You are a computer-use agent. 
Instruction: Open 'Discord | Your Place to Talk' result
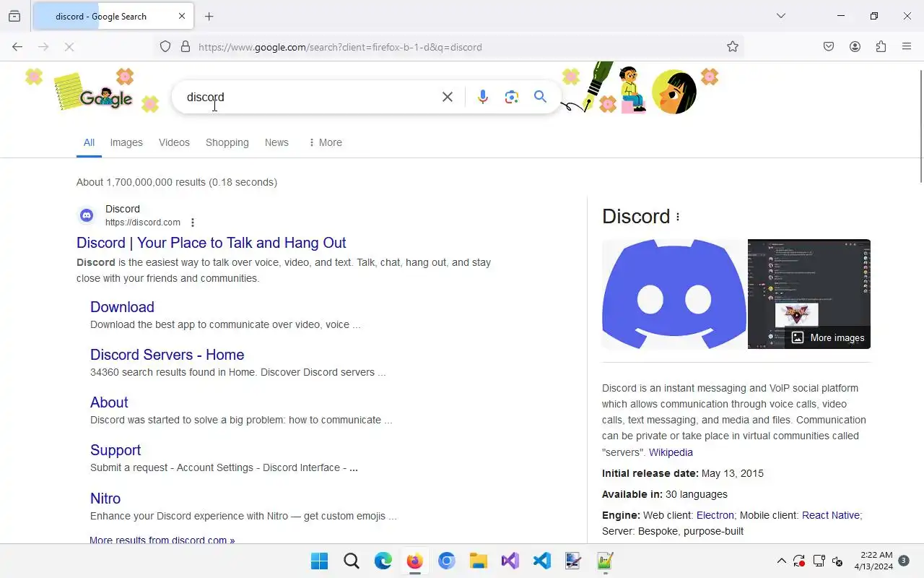point(212,243)
